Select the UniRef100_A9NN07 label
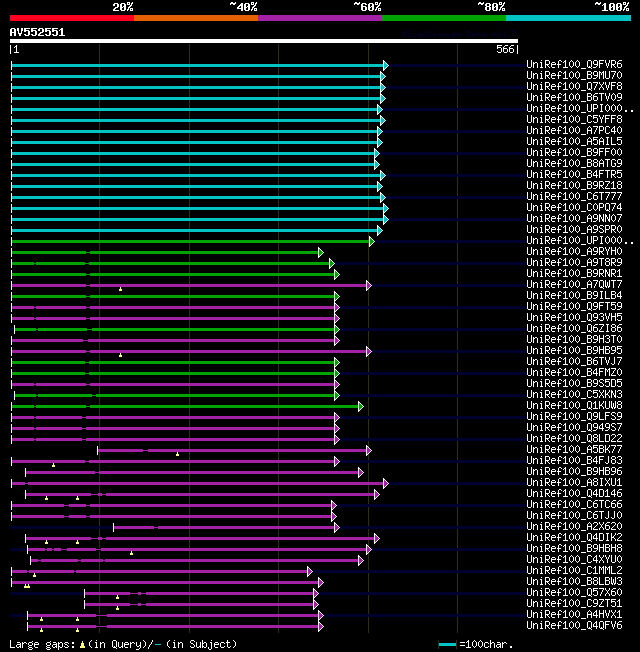640x652 pixels. [574, 218]
